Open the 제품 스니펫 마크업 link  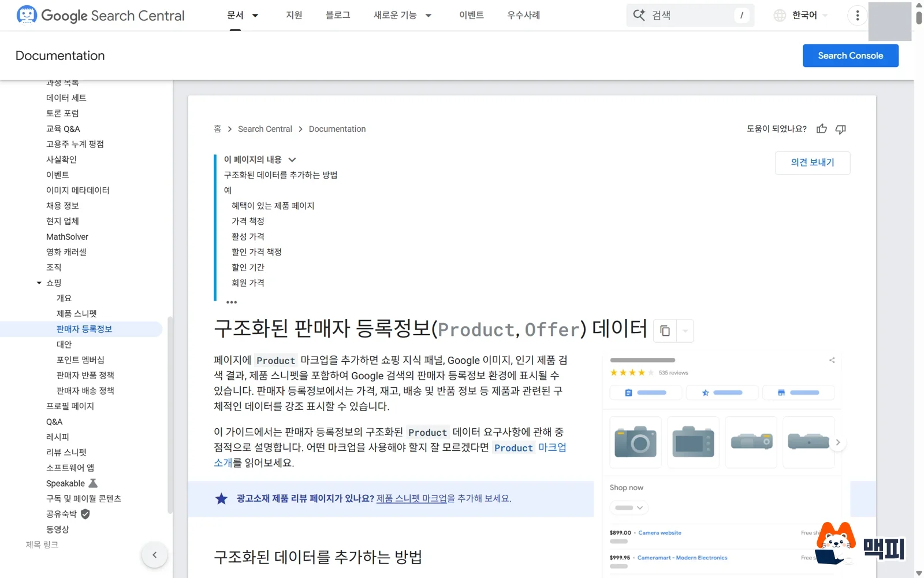412,498
